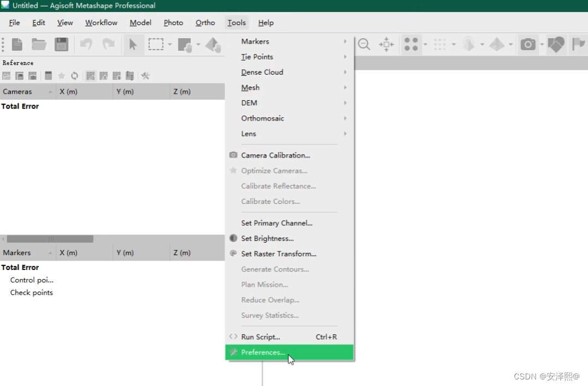Toggle View Errors table icon
This screenshot has height=386, width=588.
tap(104, 76)
